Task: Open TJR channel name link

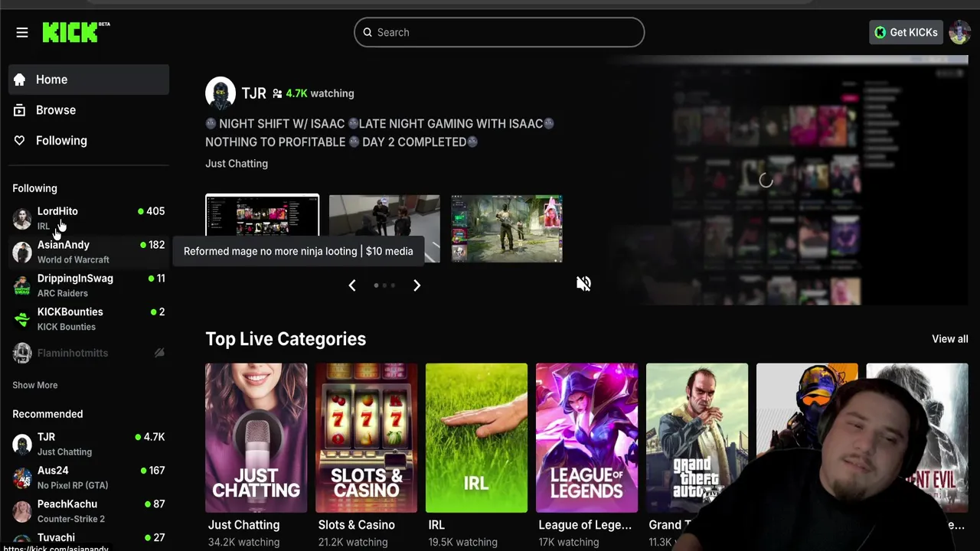Action: [x=254, y=93]
